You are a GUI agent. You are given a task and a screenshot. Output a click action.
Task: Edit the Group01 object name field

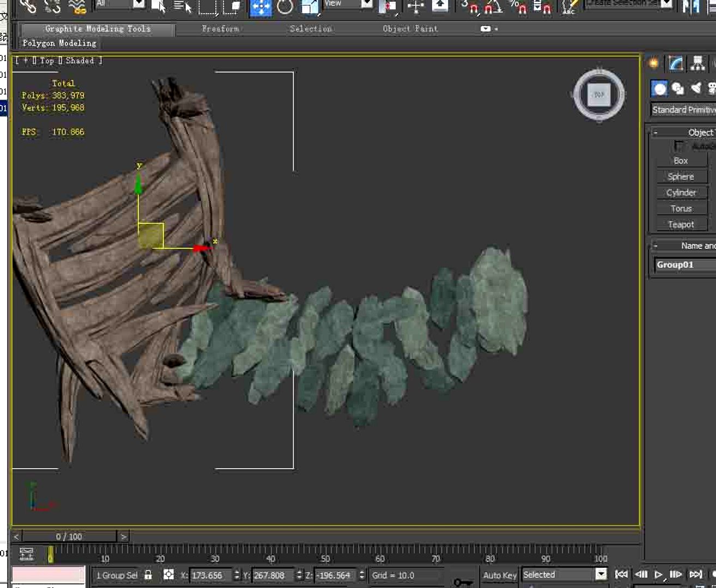tap(681, 265)
